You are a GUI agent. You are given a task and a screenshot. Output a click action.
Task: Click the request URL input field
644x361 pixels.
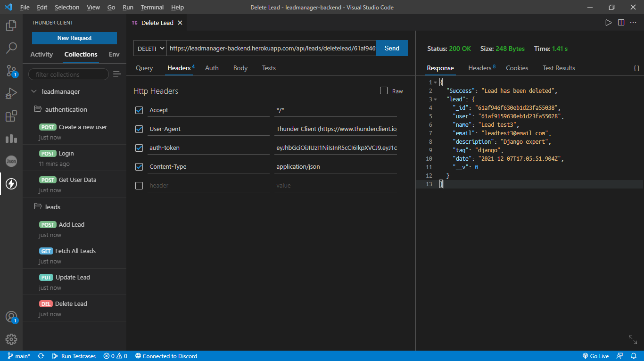coord(272,48)
